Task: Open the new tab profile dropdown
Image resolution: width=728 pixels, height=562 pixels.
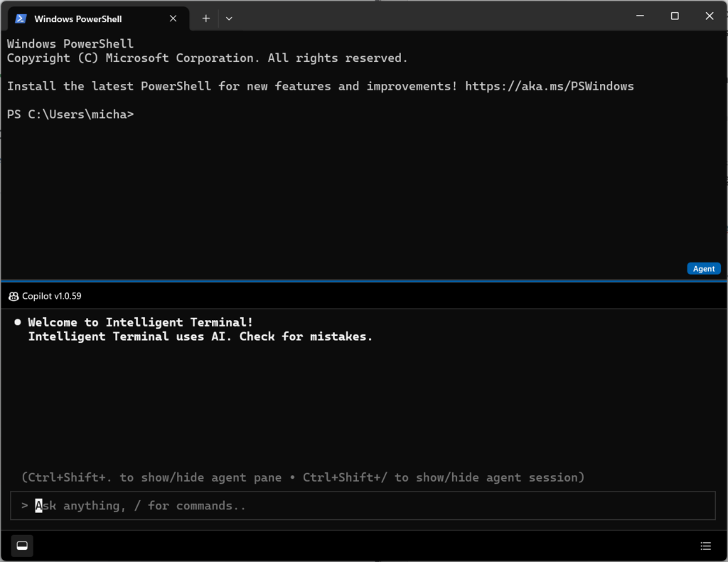Action: [x=229, y=18]
